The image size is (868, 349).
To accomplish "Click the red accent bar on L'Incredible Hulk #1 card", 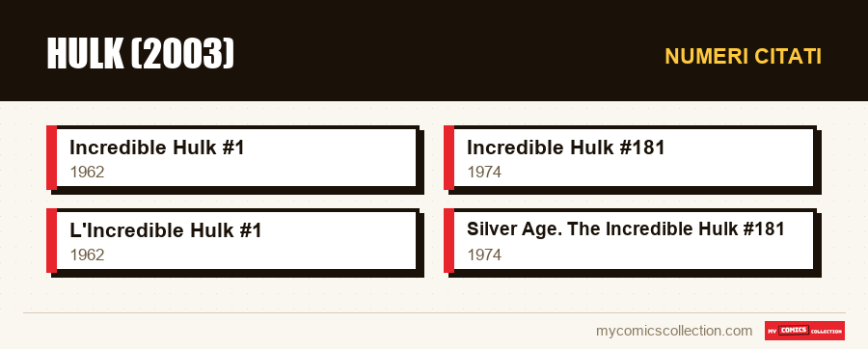I will (x=51, y=241).
